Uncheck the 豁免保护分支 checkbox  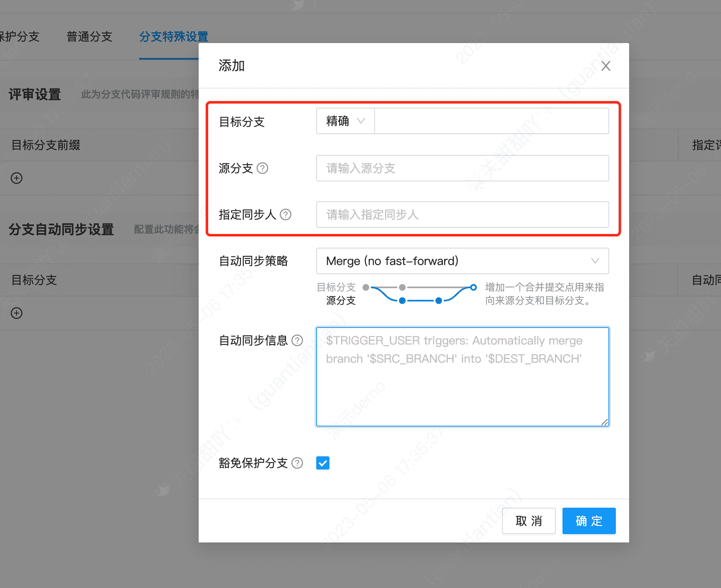click(322, 463)
